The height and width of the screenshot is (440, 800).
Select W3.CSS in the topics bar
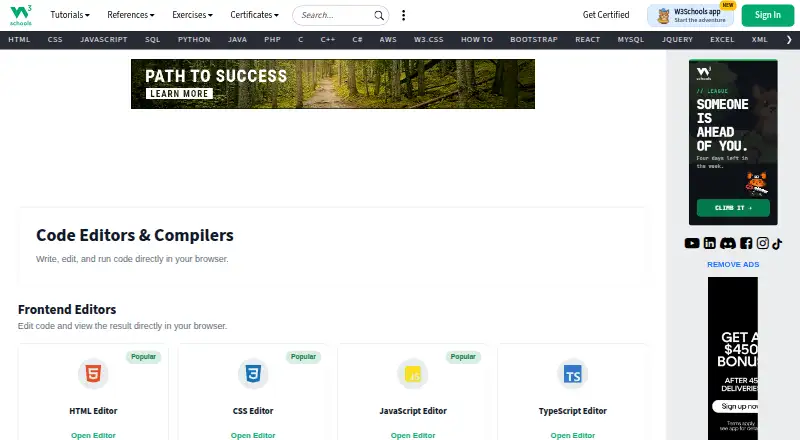[x=429, y=40]
